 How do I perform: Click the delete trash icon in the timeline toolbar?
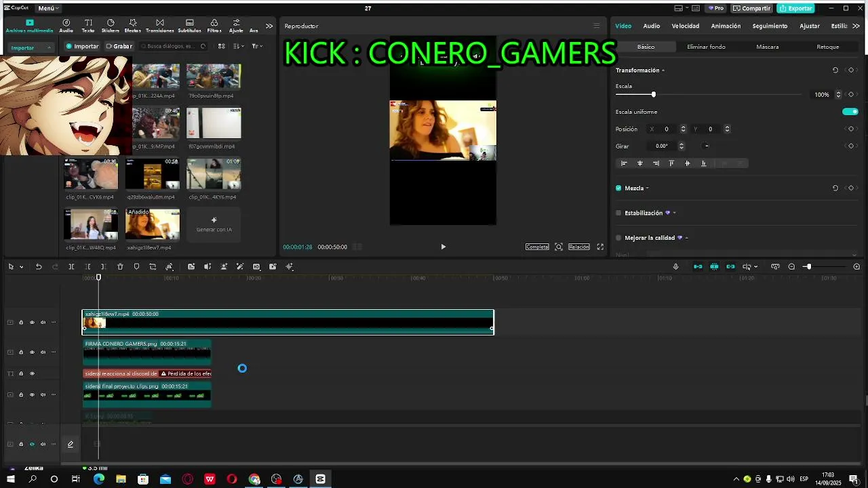point(120,266)
